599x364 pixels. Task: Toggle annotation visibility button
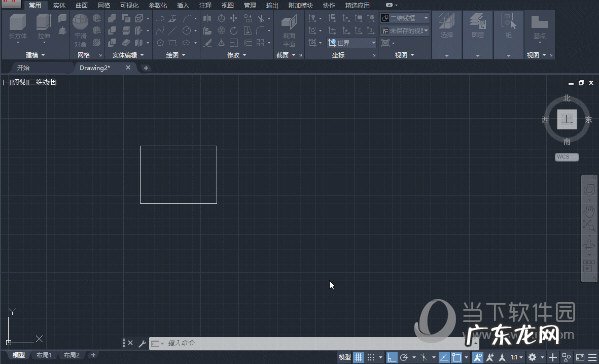pos(477,358)
